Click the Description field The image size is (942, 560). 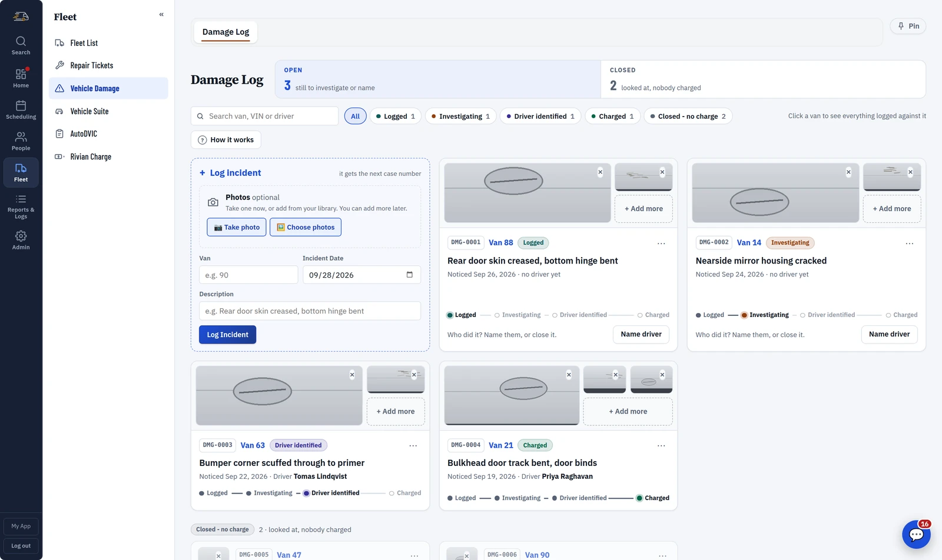(x=310, y=311)
